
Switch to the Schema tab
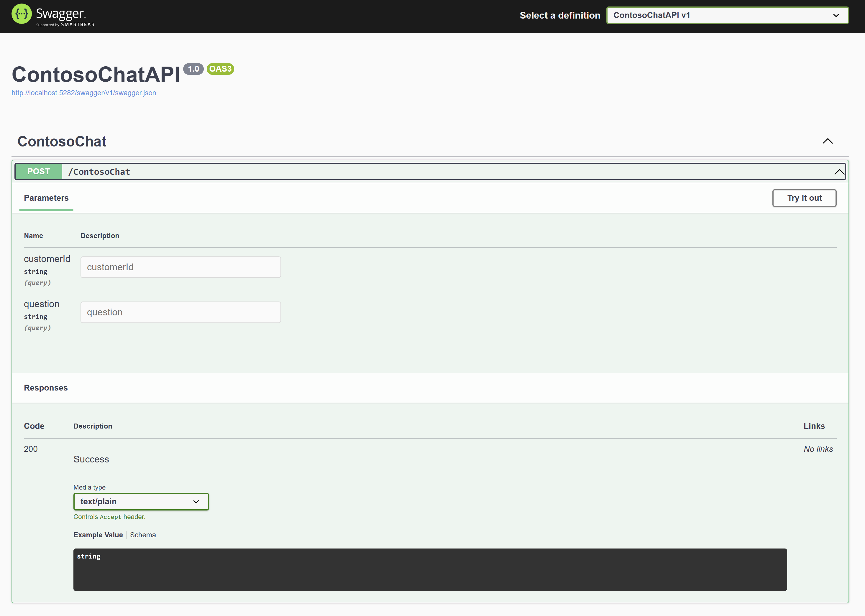click(x=143, y=535)
